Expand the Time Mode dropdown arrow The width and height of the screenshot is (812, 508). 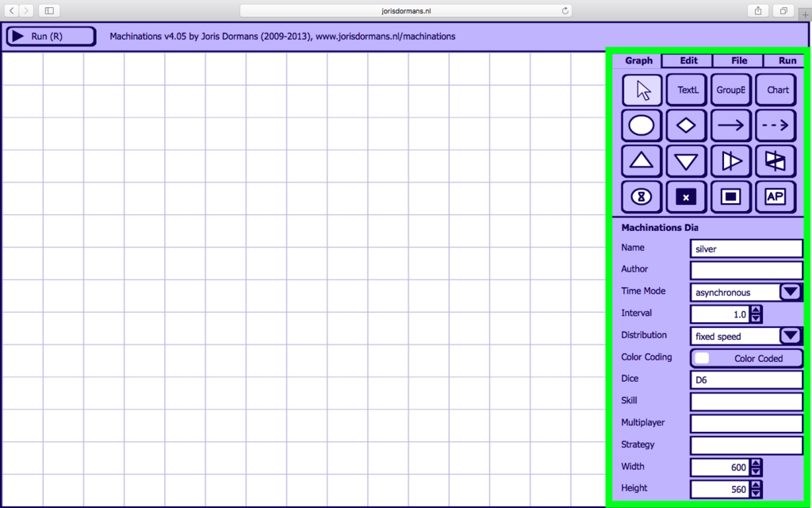coord(791,292)
